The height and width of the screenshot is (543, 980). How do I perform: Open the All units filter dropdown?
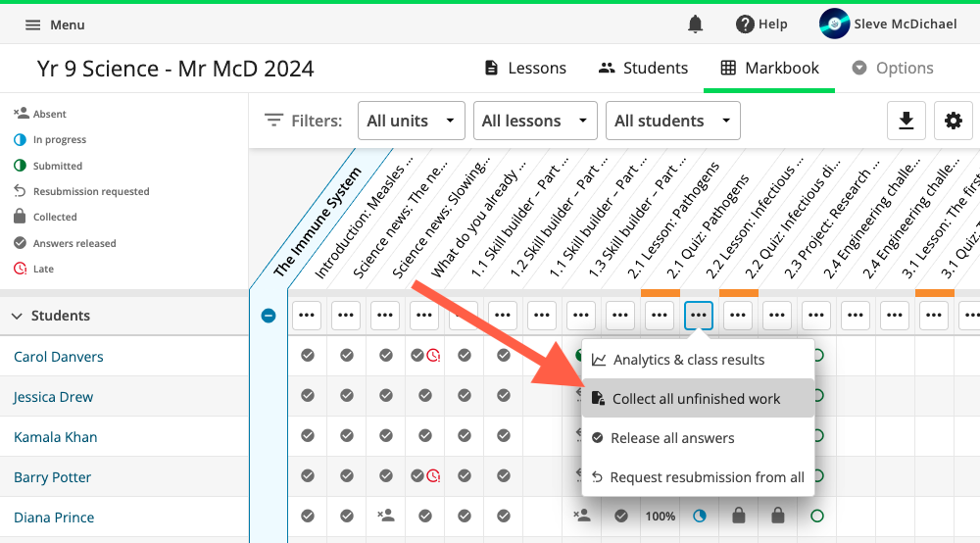(x=412, y=121)
